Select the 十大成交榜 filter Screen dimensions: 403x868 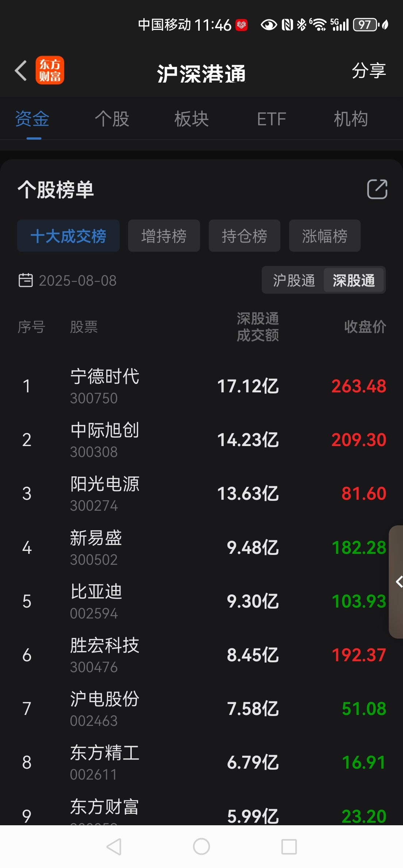click(68, 236)
